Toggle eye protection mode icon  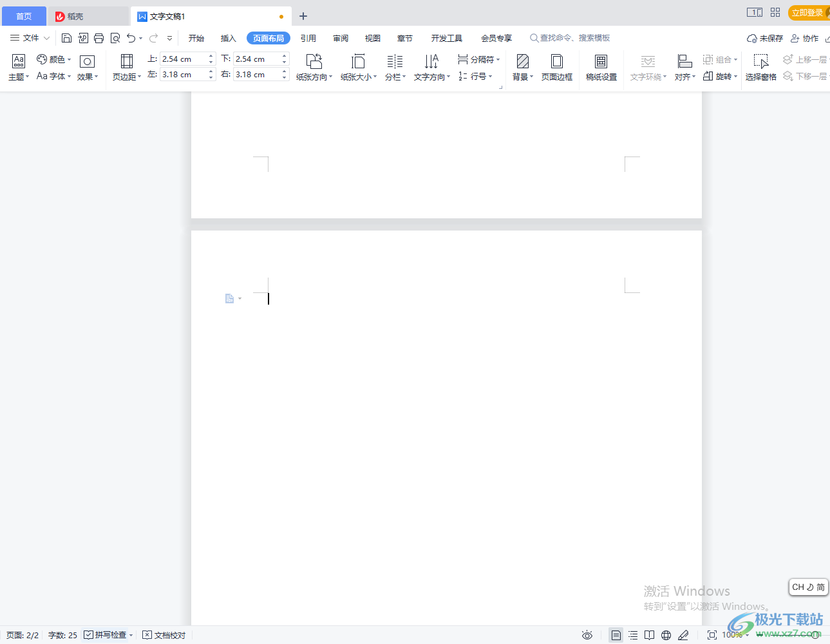click(x=587, y=635)
